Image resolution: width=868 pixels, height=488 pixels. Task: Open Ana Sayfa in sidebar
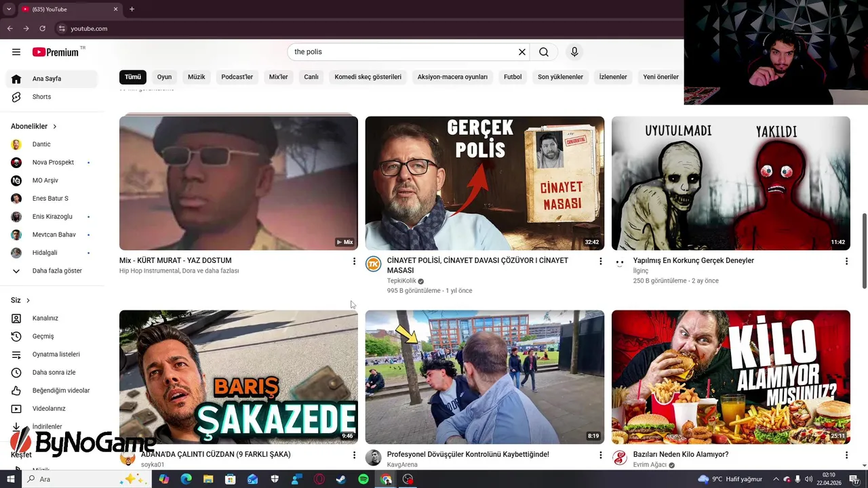click(52, 79)
